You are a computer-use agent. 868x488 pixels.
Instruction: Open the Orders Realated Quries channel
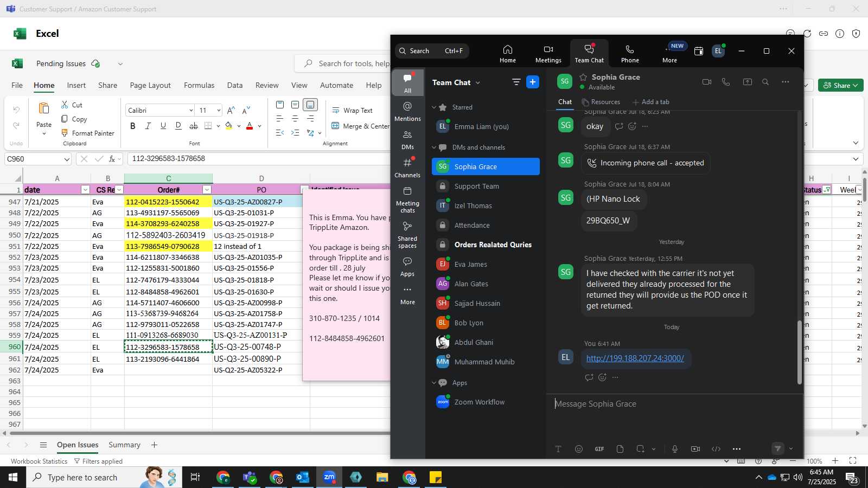[x=486, y=245]
